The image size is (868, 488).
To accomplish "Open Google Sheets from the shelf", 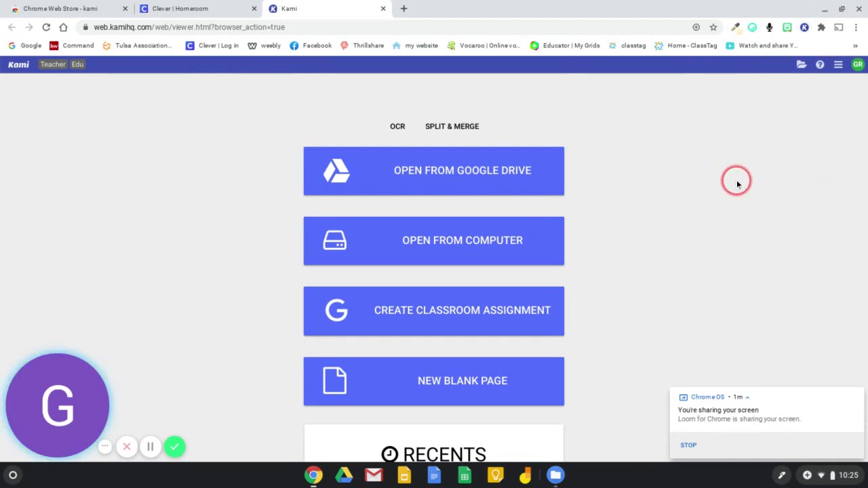I will click(x=465, y=475).
